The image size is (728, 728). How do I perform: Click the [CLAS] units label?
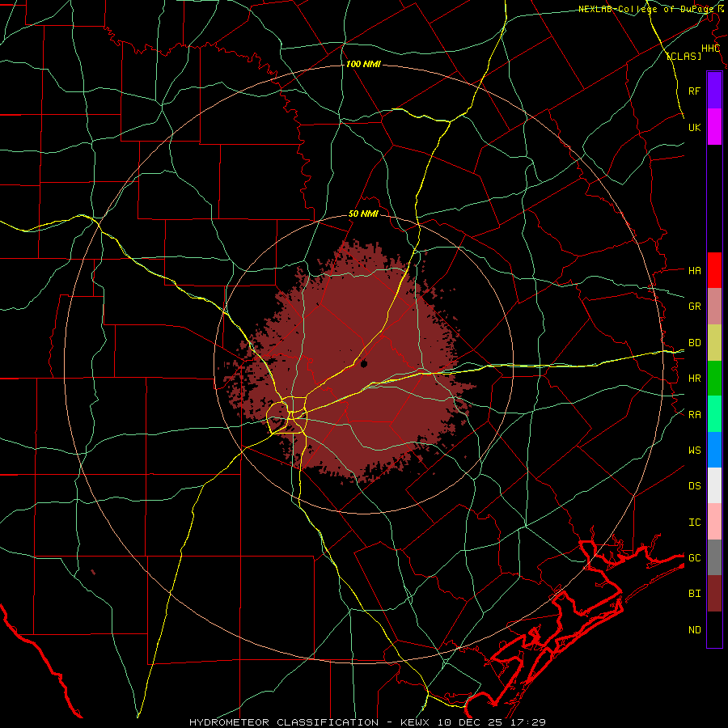point(684,57)
